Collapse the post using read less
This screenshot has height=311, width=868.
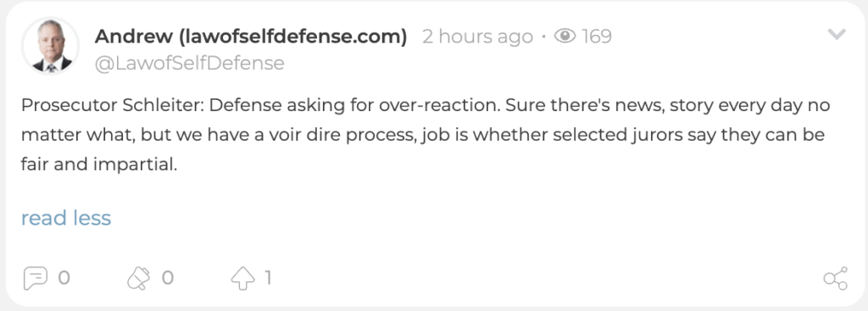(x=66, y=218)
